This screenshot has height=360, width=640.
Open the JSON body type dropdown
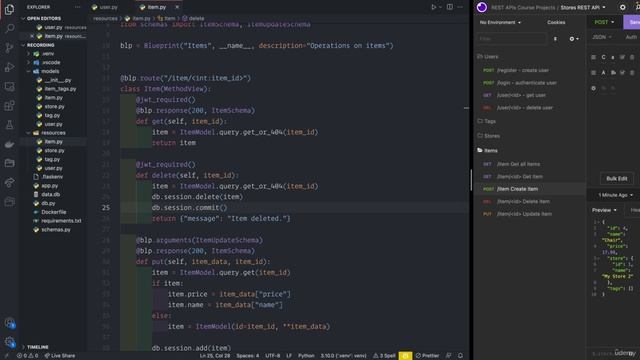[602, 37]
